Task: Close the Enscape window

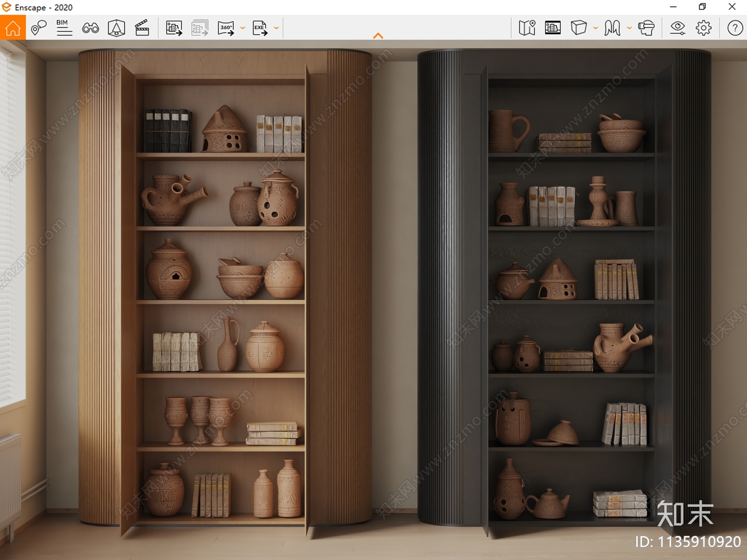Action: (x=732, y=7)
